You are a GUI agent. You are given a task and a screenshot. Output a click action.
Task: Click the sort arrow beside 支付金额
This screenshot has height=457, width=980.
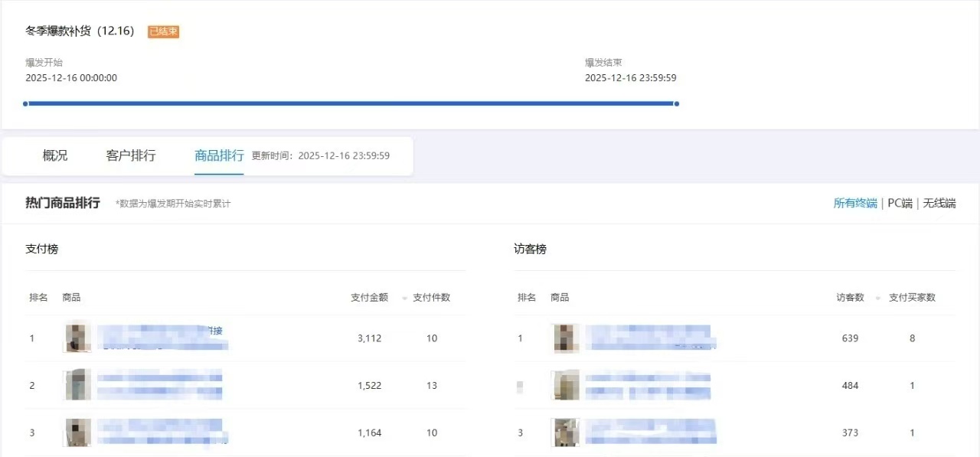pos(404,298)
